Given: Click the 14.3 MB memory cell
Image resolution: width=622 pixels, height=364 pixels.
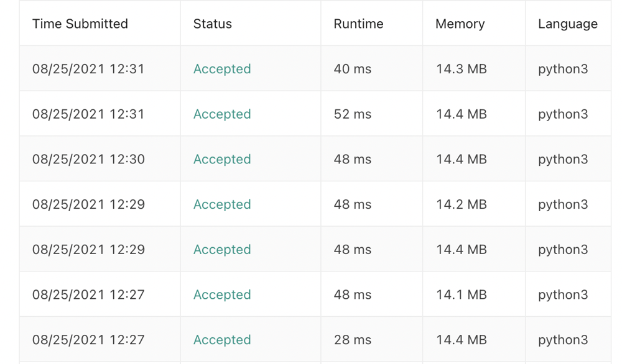Looking at the screenshot, I should point(461,69).
